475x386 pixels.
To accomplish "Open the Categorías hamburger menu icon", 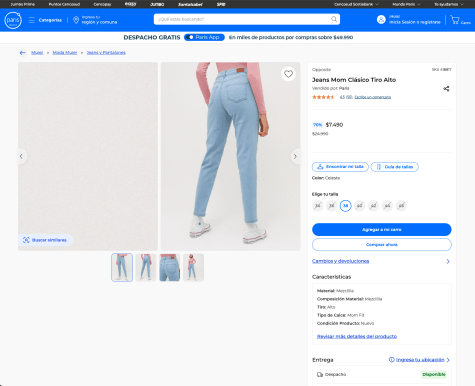I will tap(32, 20).
